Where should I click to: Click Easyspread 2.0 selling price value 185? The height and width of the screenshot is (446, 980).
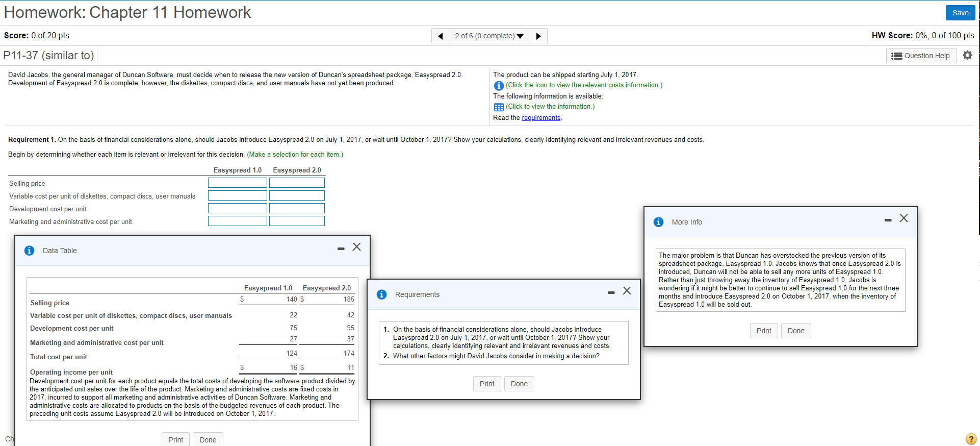(x=349, y=299)
